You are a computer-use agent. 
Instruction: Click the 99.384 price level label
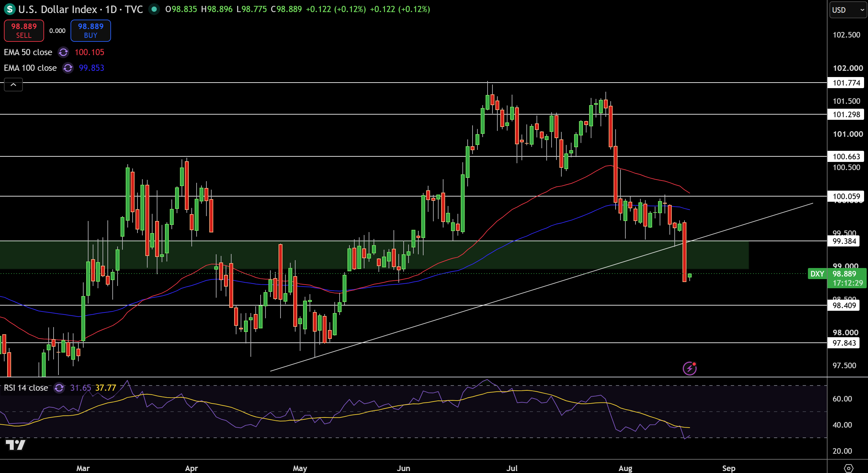[x=844, y=241]
